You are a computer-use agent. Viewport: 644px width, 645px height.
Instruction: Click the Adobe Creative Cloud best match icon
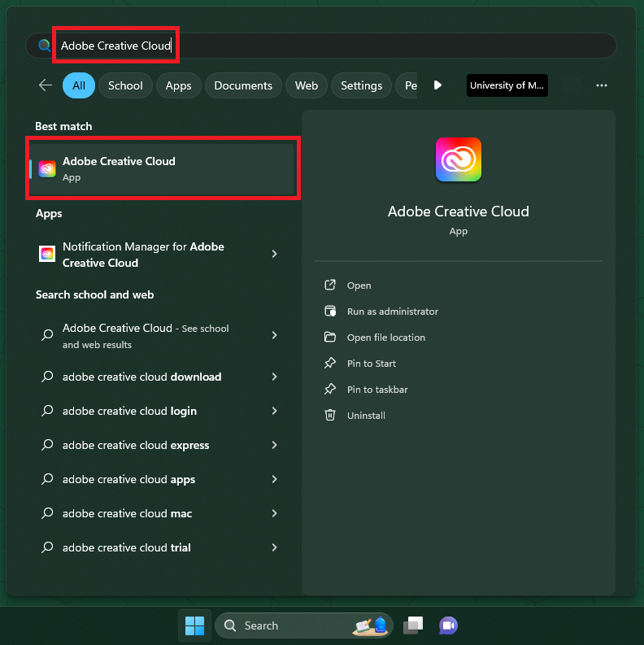(x=47, y=169)
